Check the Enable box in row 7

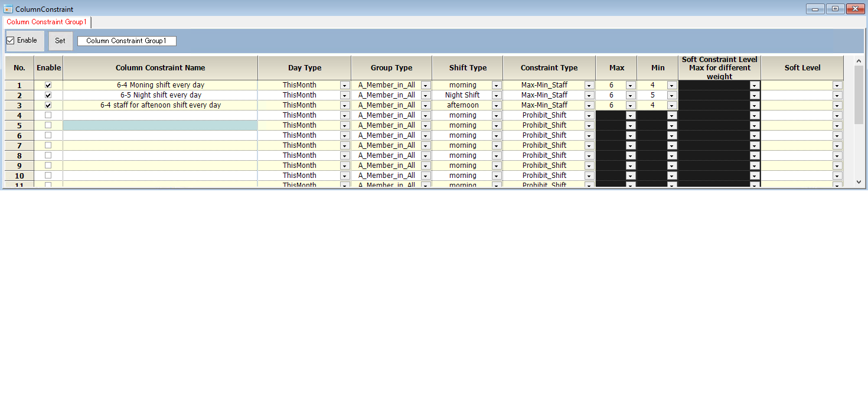[x=48, y=145]
